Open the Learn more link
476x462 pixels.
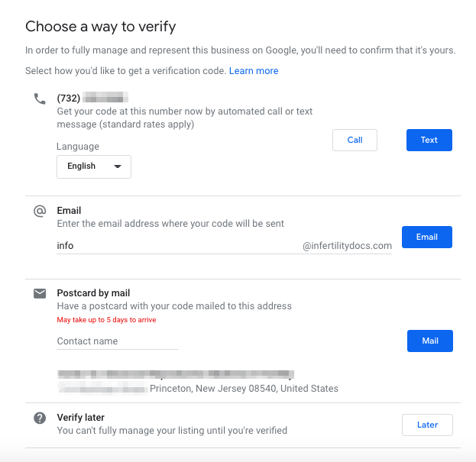254,71
